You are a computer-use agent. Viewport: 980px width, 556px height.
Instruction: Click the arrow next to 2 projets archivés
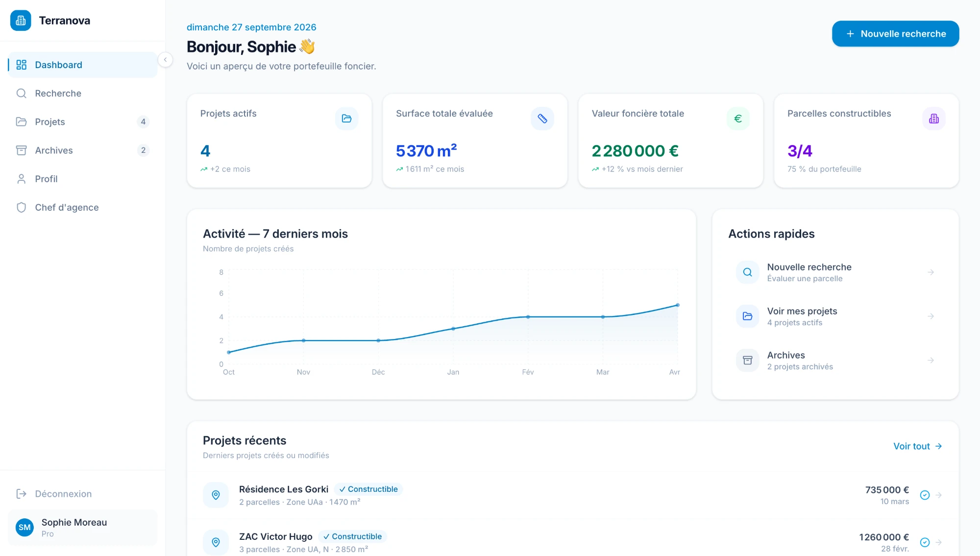tap(931, 361)
